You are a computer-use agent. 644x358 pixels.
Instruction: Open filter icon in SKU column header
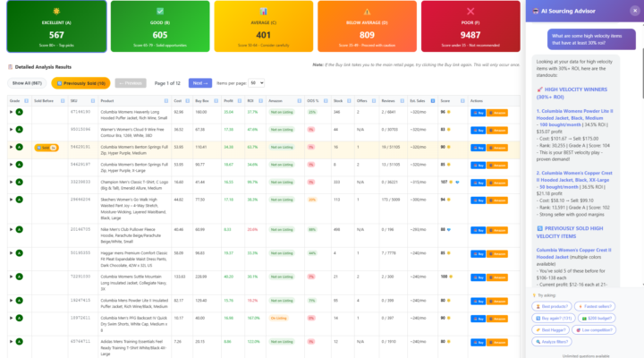(x=93, y=101)
